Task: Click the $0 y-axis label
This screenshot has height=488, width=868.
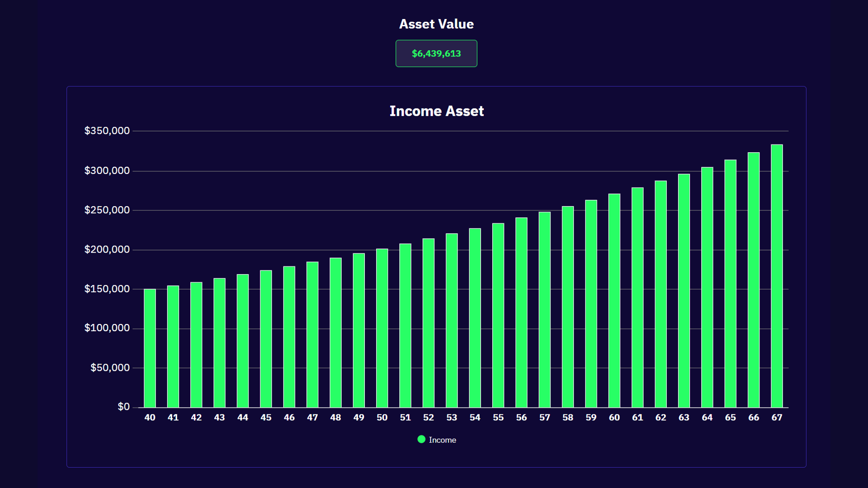Action: tap(123, 407)
